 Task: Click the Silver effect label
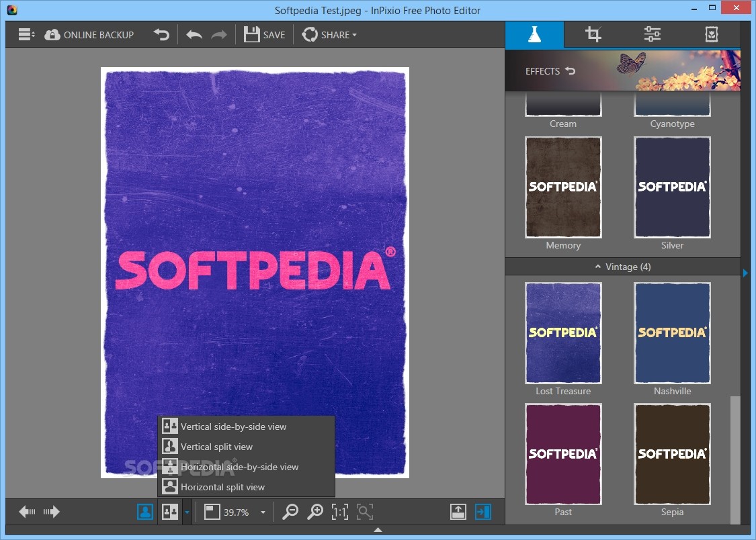[x=672, y=245]
